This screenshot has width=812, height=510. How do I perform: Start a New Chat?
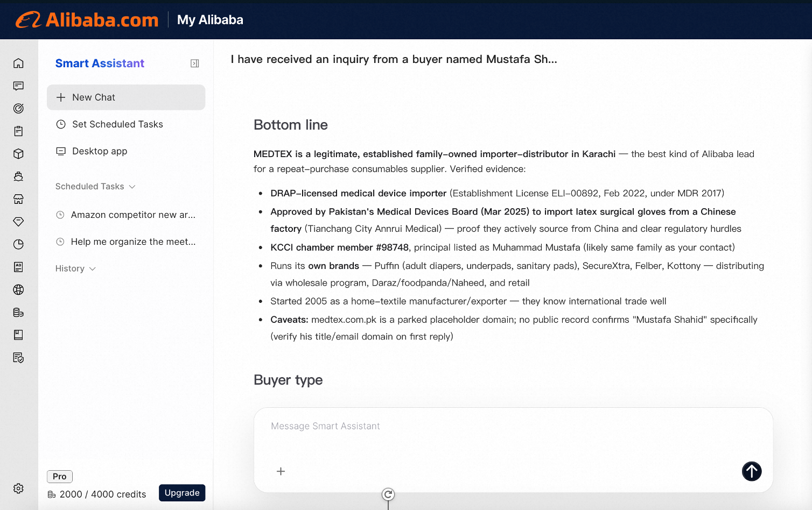126,97
